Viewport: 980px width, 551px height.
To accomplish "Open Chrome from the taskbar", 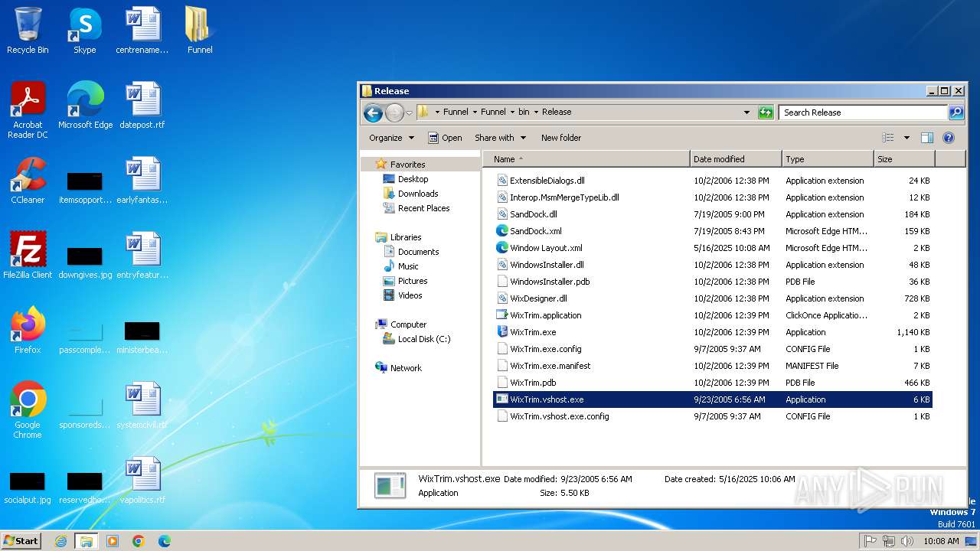I will pyautogui.click(x=139, y=541).
